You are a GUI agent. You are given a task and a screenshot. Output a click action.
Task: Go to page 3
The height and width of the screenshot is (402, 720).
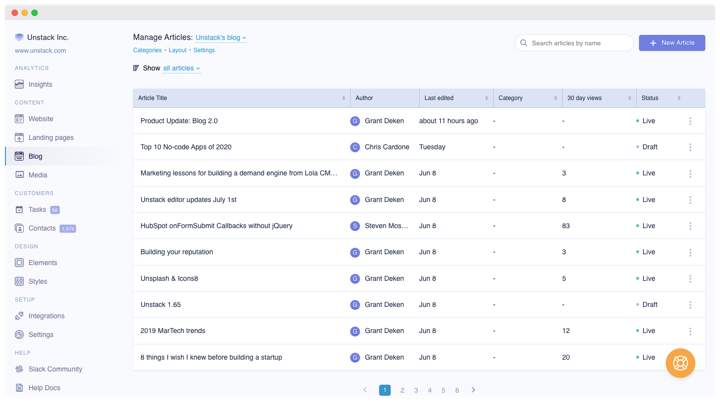click(416, 391)
